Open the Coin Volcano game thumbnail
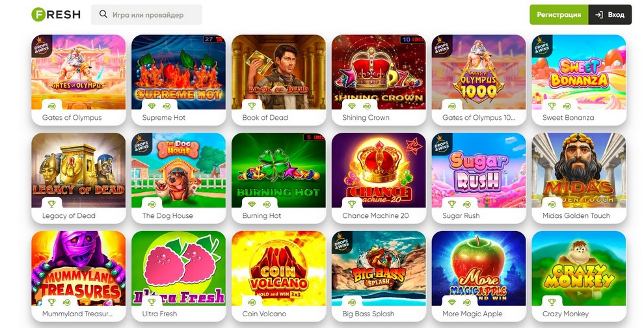The height and width of the screenshot is (328, 644). click(278, 268)
